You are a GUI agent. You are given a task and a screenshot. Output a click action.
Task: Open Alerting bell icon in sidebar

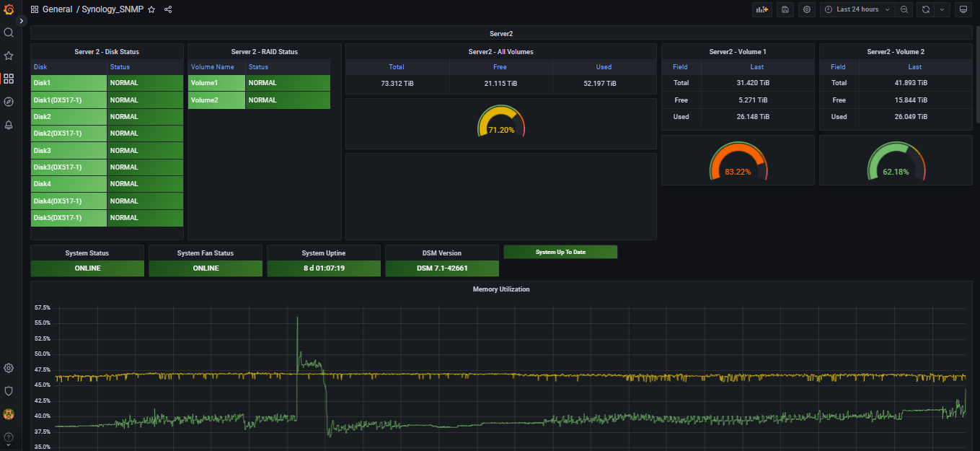tap(9, 125)
